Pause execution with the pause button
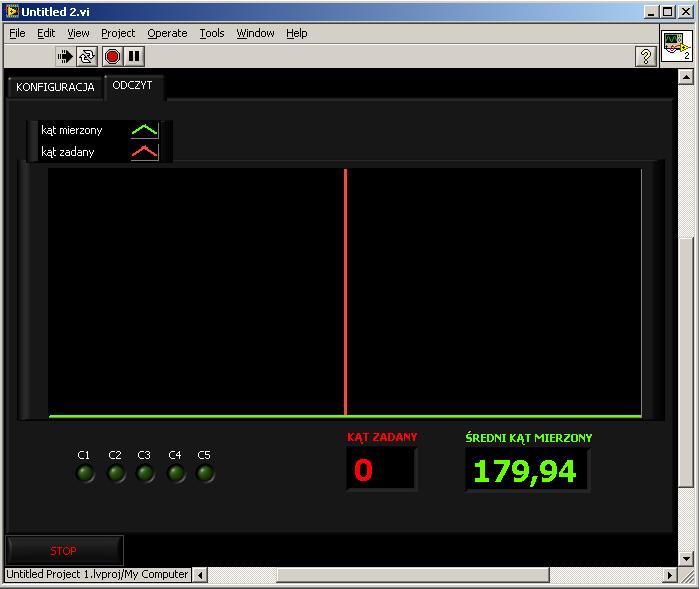The image size is (700, 589). click(x=134, y=57)
